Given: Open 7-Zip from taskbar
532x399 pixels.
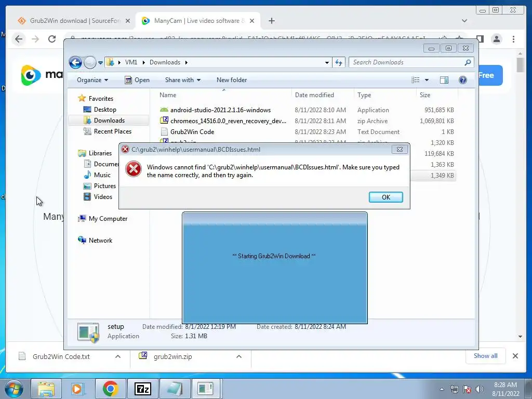Looking at the screenshot, I should point(142,389).
